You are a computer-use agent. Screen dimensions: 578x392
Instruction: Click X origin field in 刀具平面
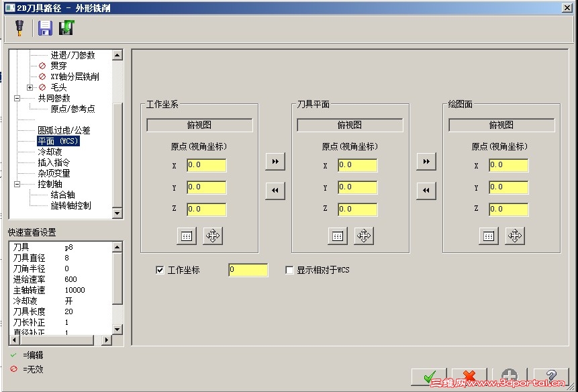pos(358,165)
